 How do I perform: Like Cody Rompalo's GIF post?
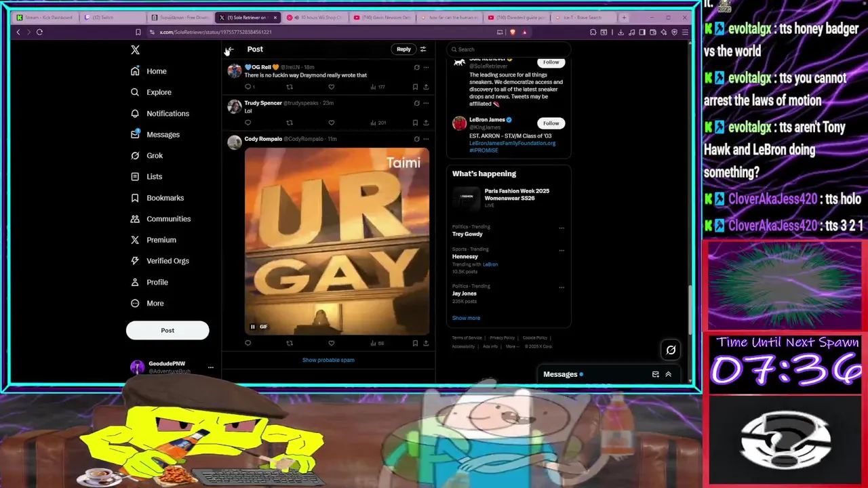tap(331, 343)
